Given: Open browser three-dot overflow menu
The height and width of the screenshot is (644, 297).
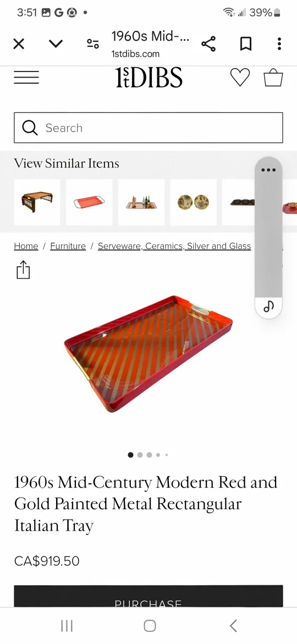Looking at the screenshot, I should pyautogui.click(x=279, y=43).
